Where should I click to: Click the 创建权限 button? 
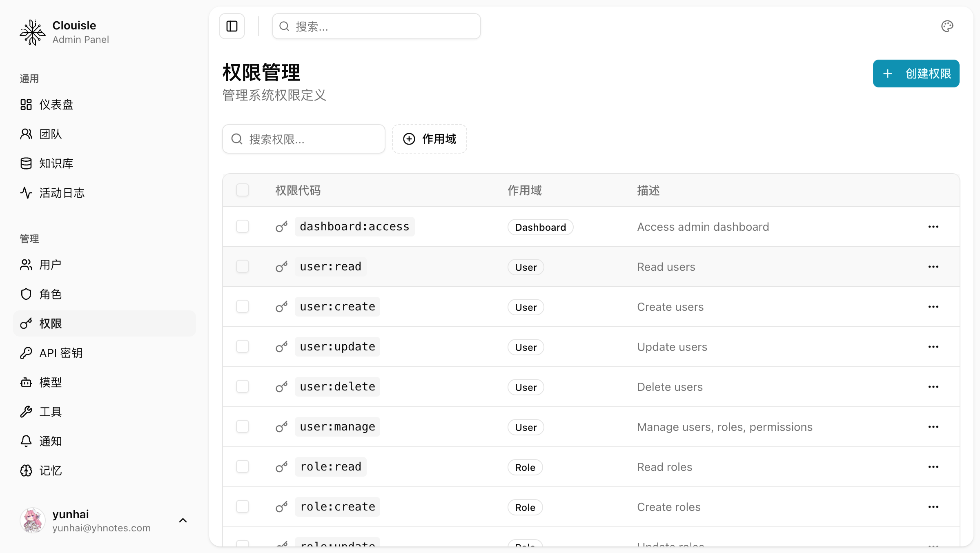(x=916, y=74)
